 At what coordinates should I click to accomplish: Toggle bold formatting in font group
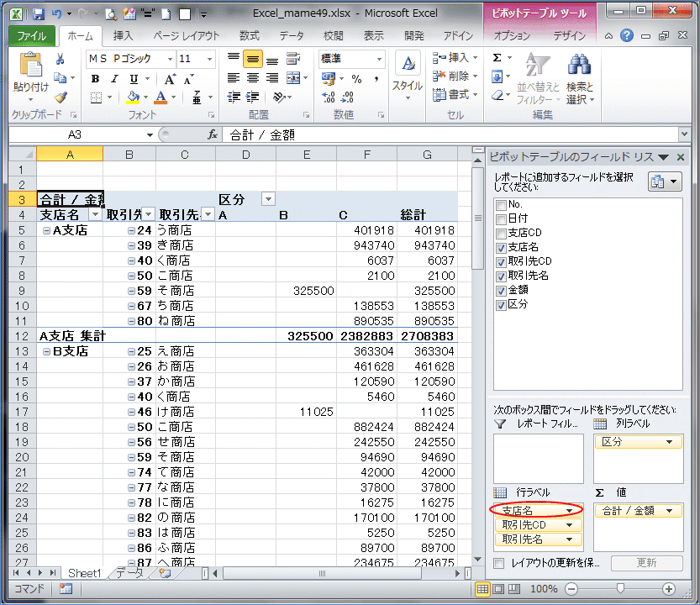[95, 79]
